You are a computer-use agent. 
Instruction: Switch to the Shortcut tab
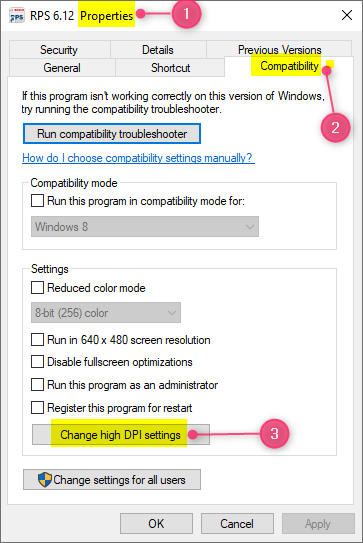tap(170, 68)
